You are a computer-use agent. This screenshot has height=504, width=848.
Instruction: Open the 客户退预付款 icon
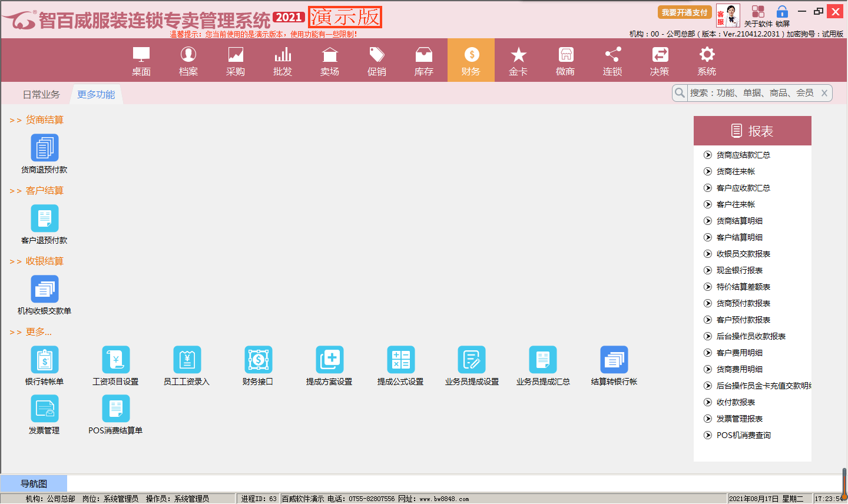click(45, 218)
